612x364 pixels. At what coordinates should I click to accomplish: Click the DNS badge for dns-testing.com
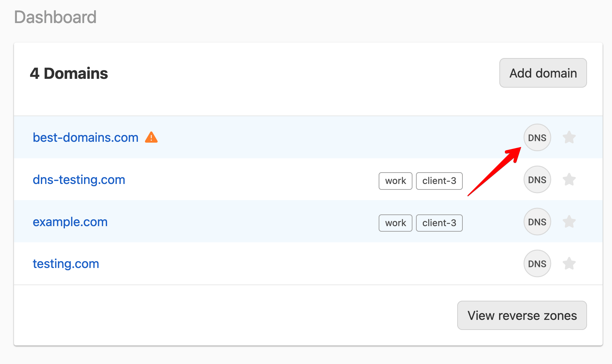537,180
